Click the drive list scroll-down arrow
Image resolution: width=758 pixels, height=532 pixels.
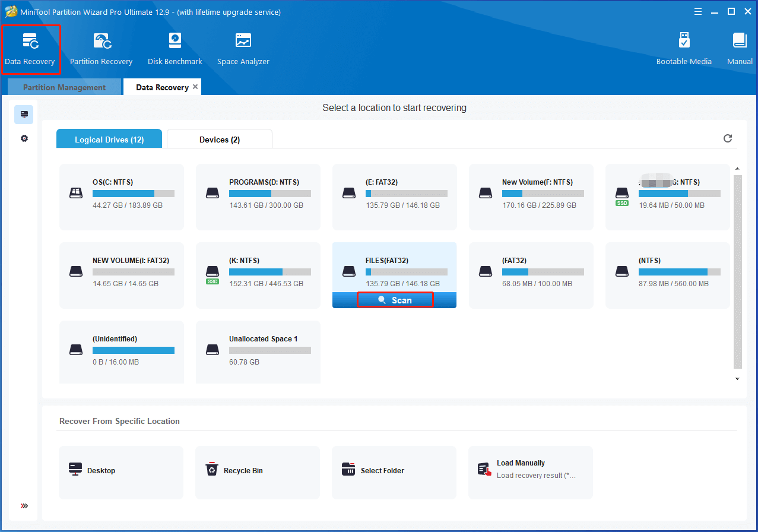pyautogui.click(x=737, y=378)
